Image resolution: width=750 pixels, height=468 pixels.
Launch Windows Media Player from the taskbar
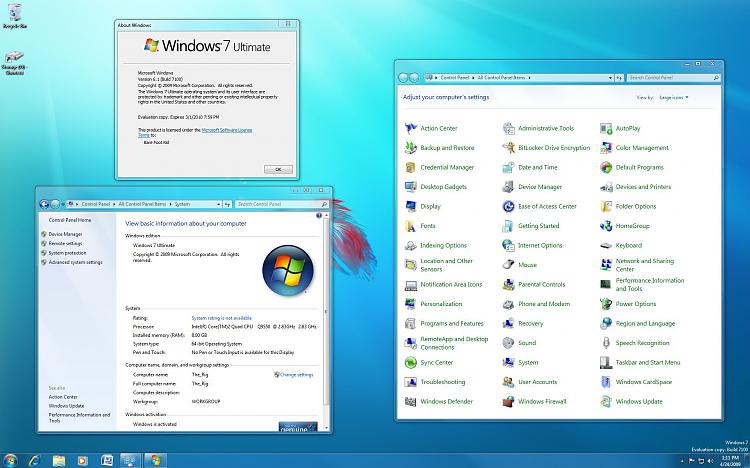click(x=83, y=461)
